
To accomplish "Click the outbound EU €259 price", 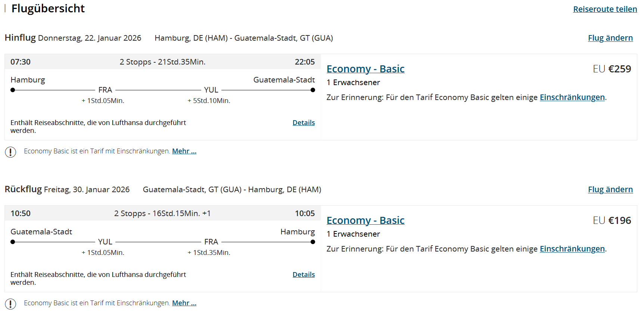I will tap(612, 69).
